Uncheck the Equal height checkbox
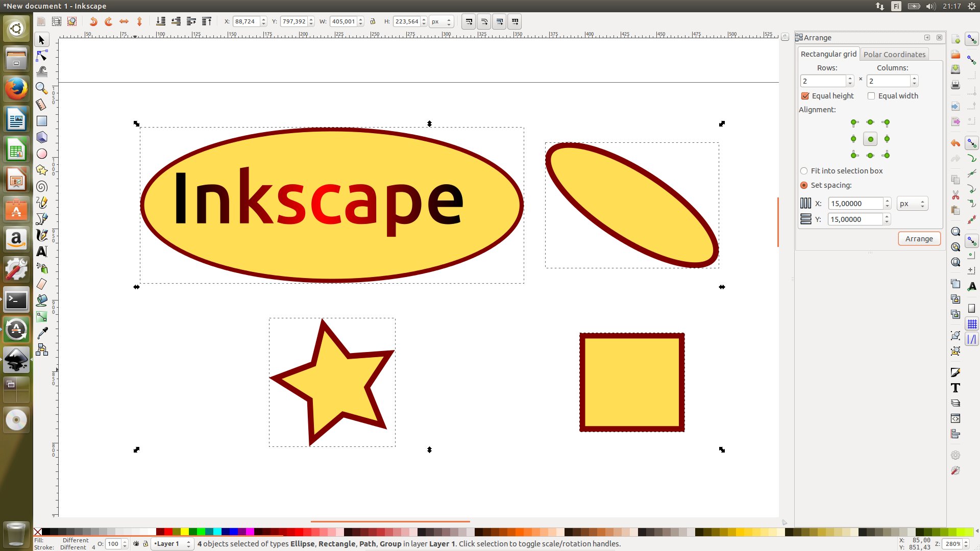 click(x=805, y=96)
